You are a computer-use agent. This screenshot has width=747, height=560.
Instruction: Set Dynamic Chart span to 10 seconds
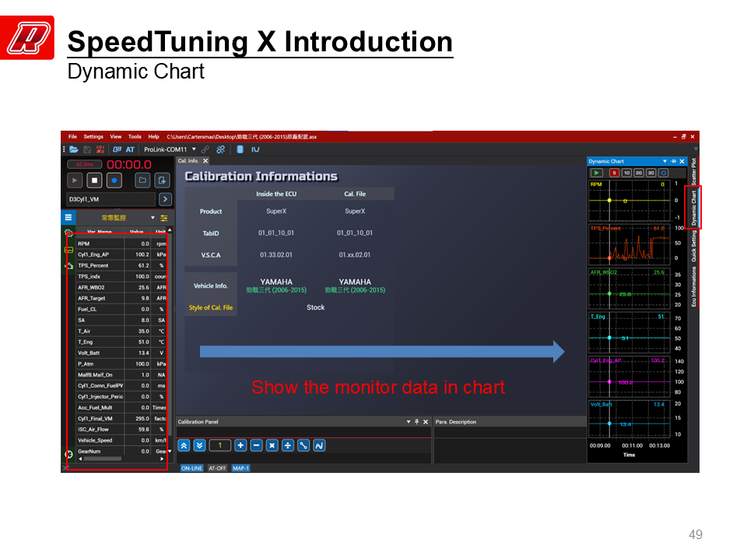coord(627,173)
